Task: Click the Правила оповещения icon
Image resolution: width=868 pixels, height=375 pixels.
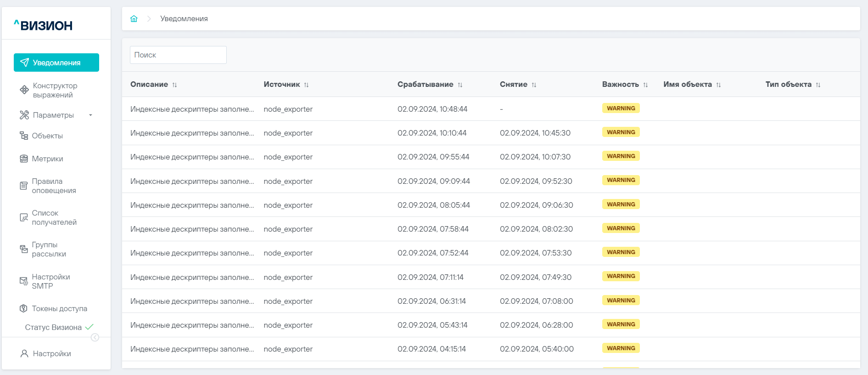Action: 24,186
